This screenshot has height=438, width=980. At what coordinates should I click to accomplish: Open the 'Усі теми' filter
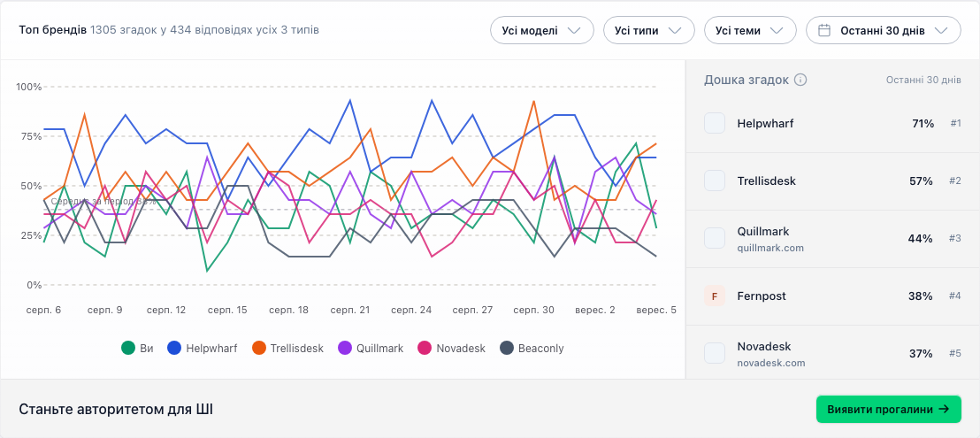750,30
